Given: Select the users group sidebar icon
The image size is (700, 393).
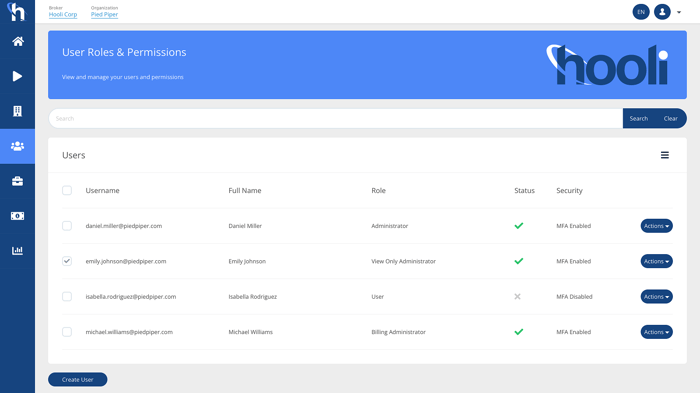Looking at the screenshot, I should tap(17, 146).
